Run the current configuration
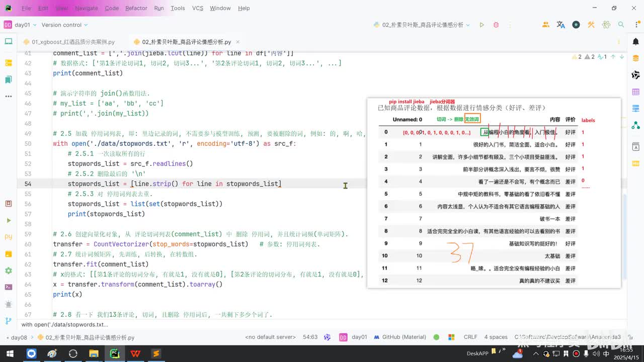The height and width of the screenshot is (362, 644). pos(481,25)
